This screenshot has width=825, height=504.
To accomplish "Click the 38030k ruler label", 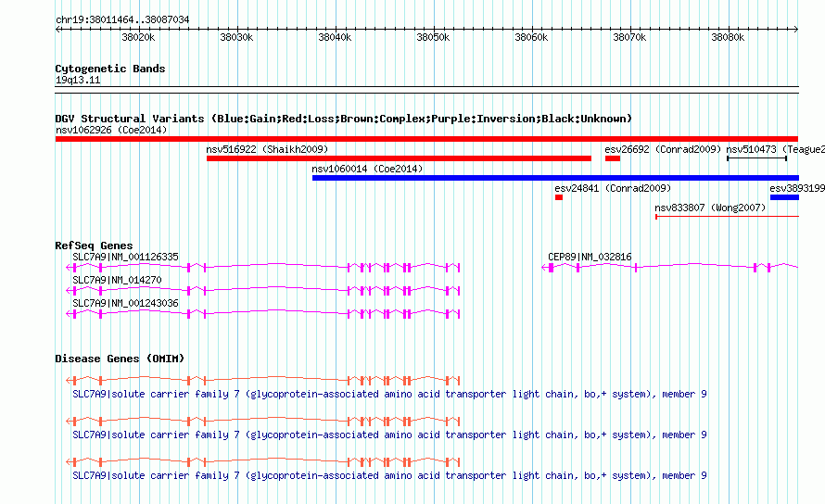I will 236,37.
